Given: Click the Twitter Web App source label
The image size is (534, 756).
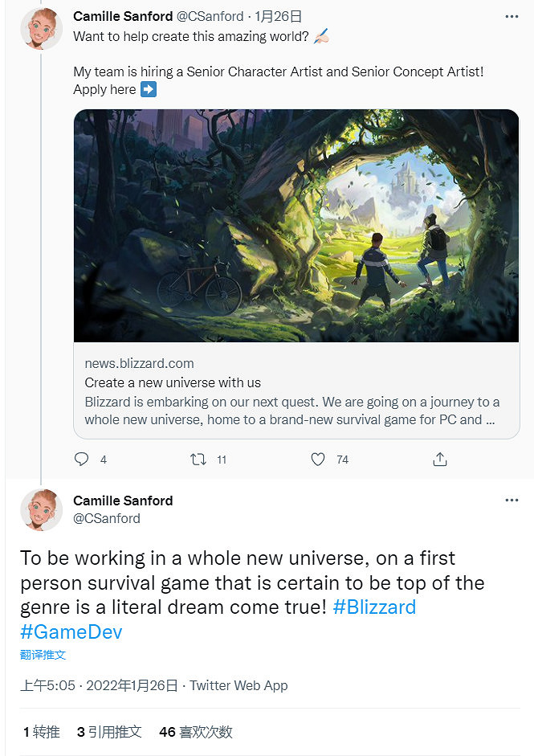Looking at the screenshot, I should click(238, 685).
